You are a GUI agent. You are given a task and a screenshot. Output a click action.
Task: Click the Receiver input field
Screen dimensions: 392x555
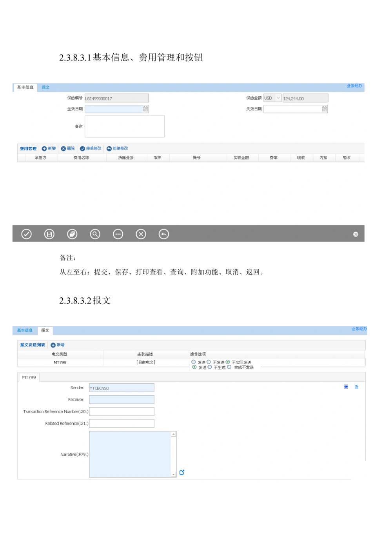122,400
